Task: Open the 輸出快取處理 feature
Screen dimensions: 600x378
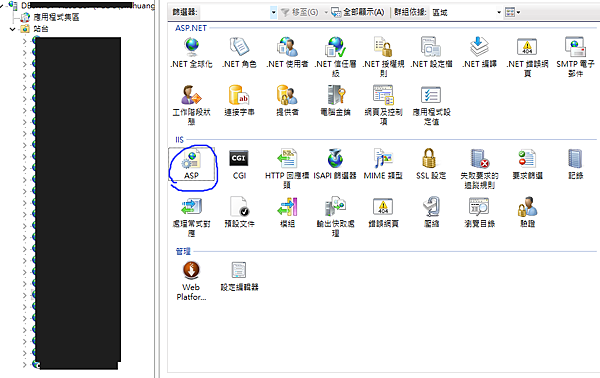Action: pos(335,217)
